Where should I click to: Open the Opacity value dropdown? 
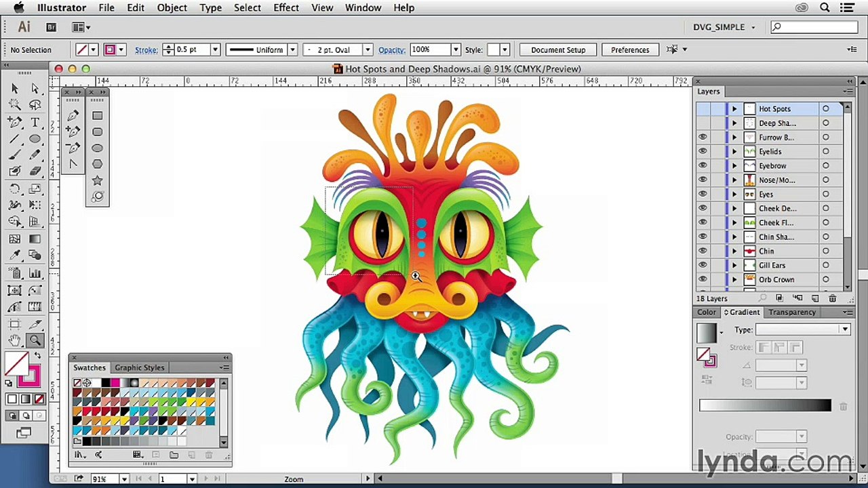456,49
